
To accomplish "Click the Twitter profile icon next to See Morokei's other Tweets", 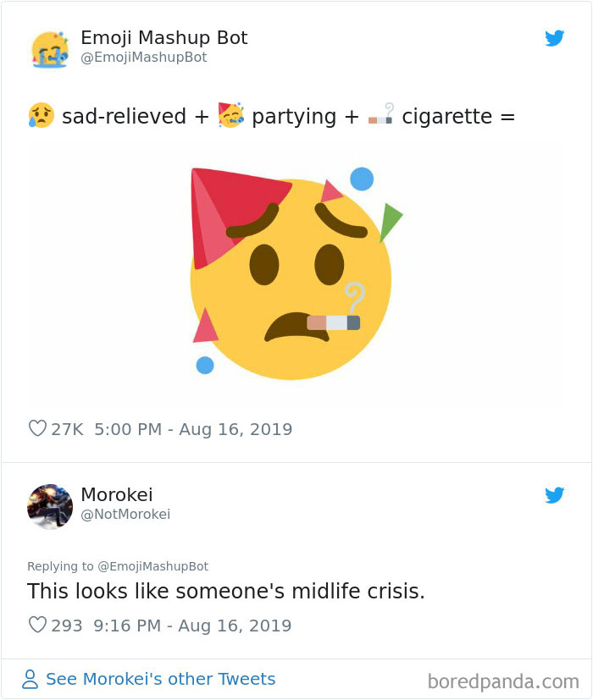I will pyautogui.click(x=30, y=678).
